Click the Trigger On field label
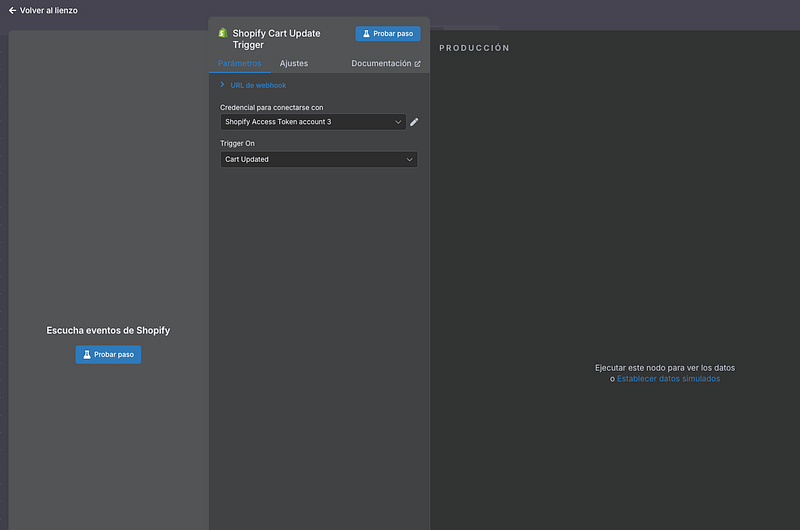800x530 pixels. (237, 143)
